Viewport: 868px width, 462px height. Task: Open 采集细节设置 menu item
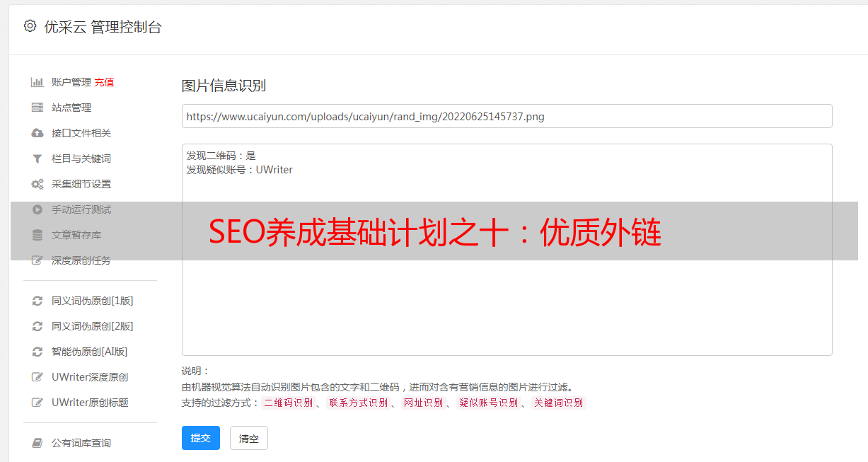pos(81,184)
